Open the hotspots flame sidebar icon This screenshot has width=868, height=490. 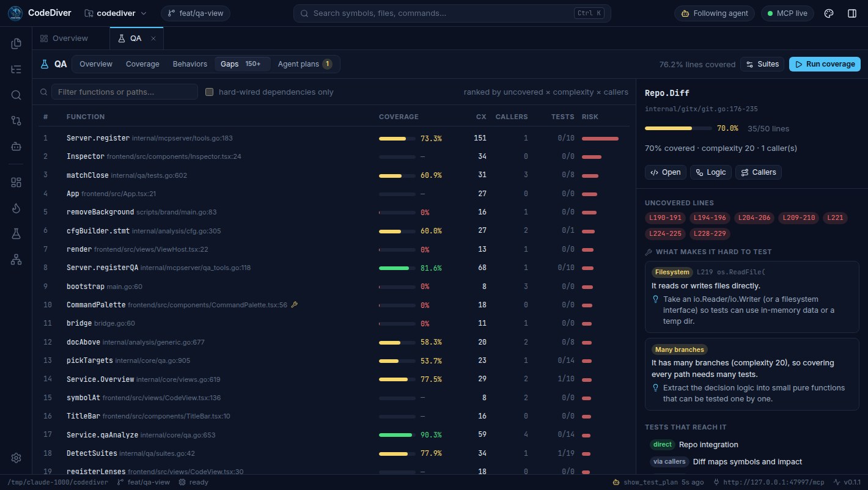pyautogui.click(x=17, y=208)
